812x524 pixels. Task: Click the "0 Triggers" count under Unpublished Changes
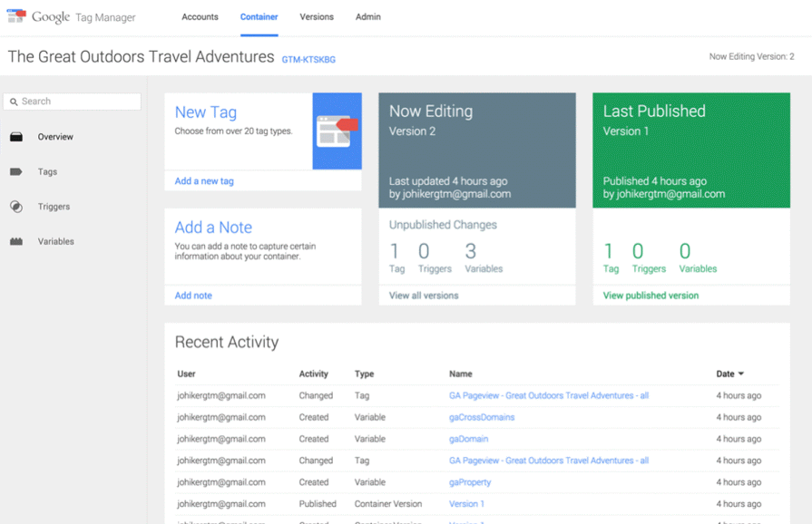click(x=435, y=257)
